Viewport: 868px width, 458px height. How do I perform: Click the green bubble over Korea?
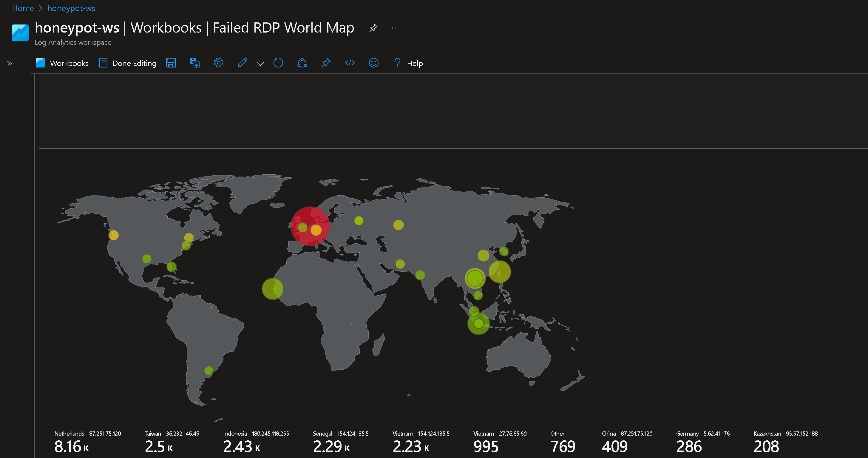504,251
